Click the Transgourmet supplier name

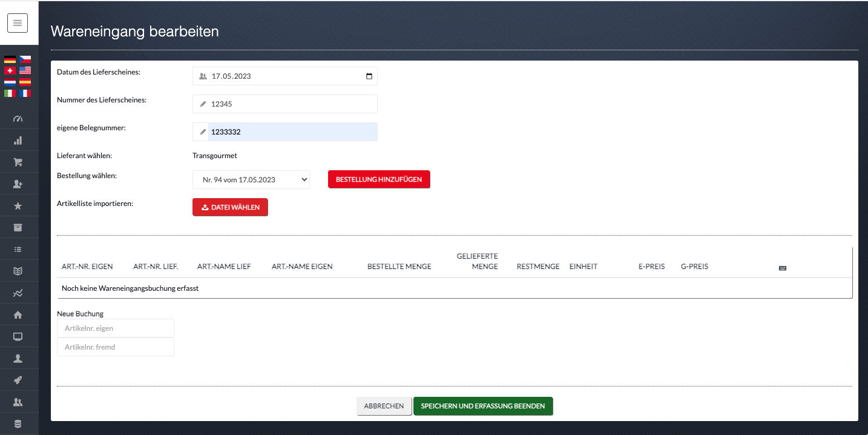pos(215,156)
